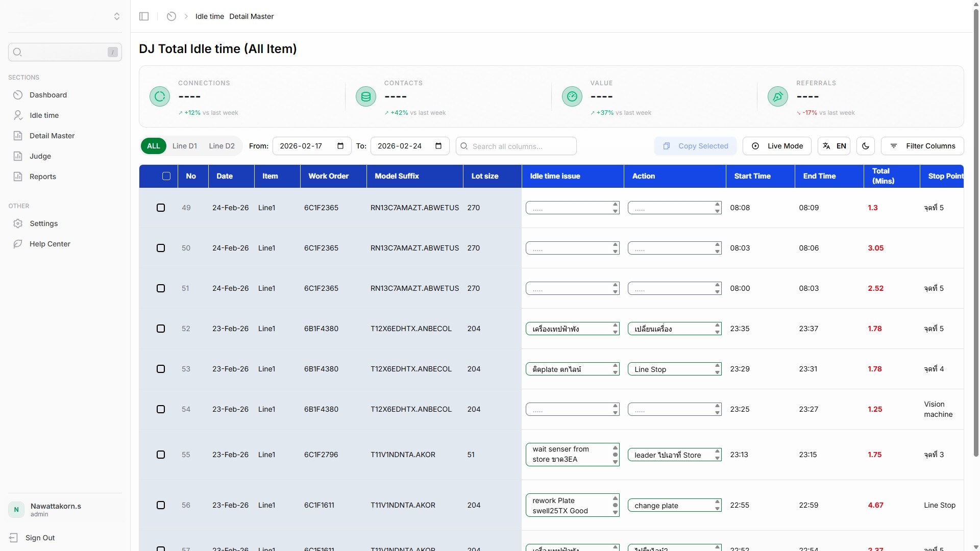Open Idle time issue dropdown for row 49

(572, 208)
